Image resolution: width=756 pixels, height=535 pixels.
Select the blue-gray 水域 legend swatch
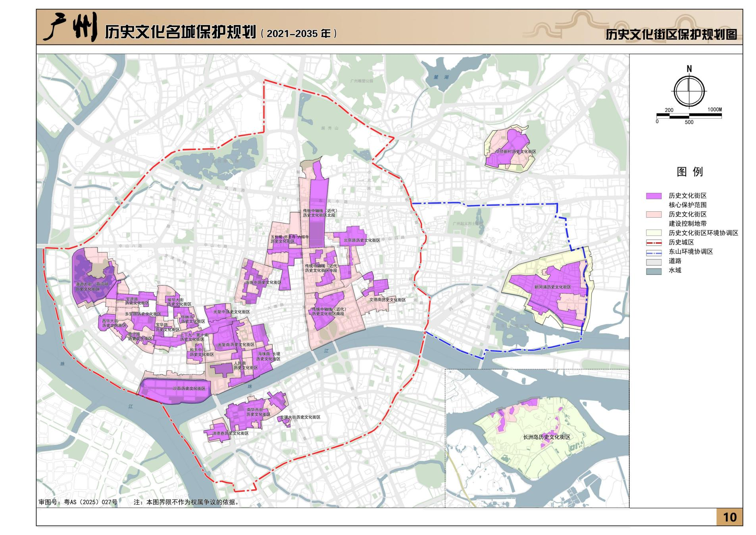point(654,271)
